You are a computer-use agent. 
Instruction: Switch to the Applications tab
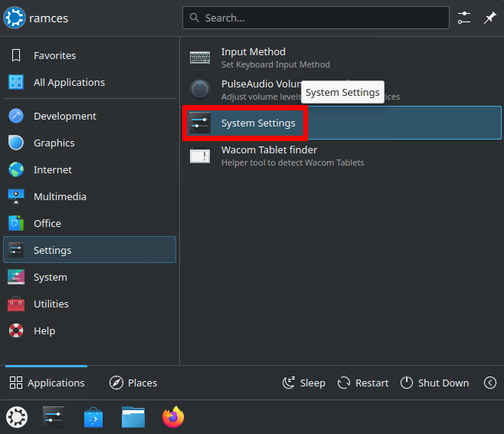[x=47, y=383]
